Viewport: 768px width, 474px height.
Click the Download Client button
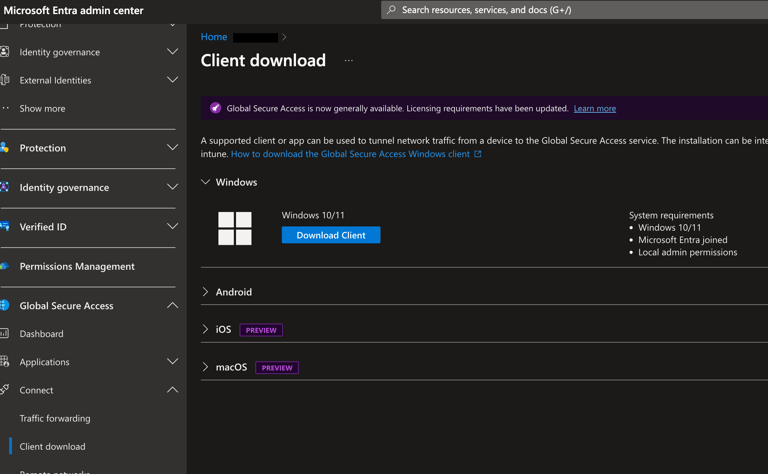pyautogui.click(x=331, y=235)
